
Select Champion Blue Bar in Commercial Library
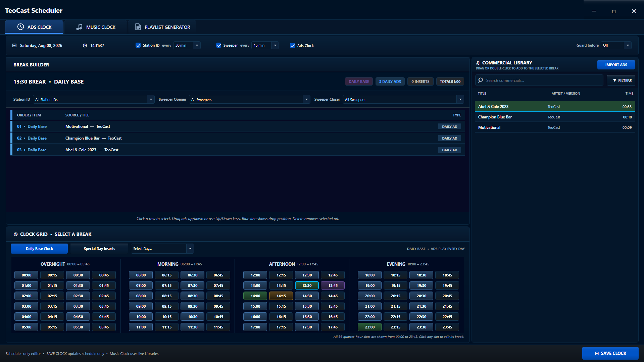click(555, 117)
